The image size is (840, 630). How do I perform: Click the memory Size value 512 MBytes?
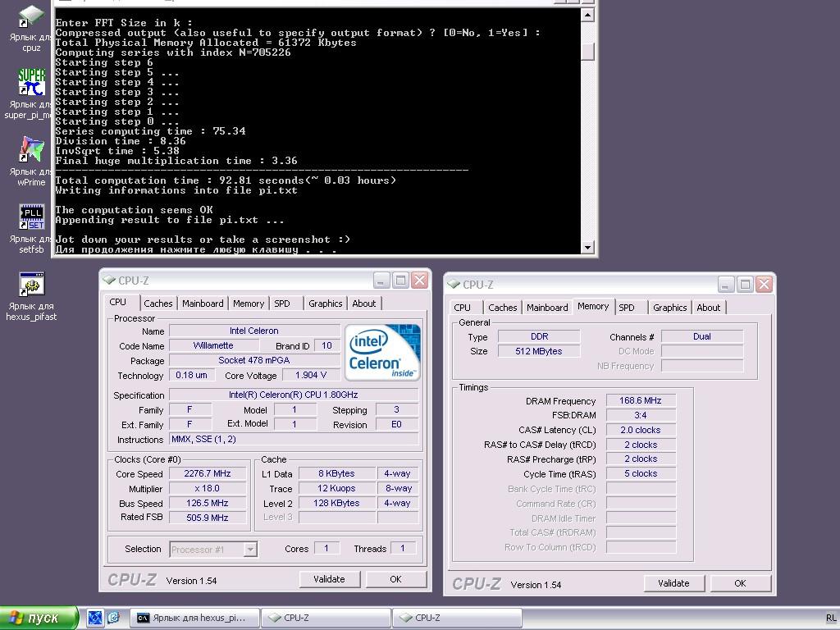click(539, 351)
